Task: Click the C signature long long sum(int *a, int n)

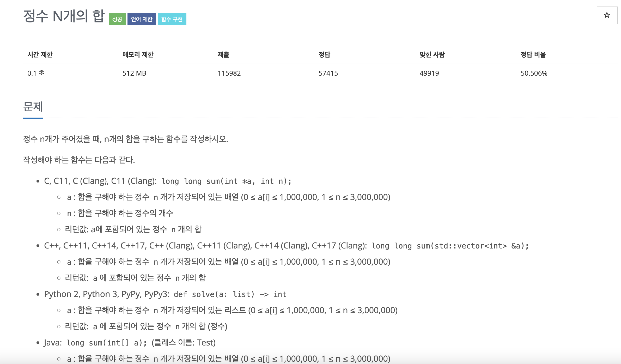Action: (x=226, y=181)
